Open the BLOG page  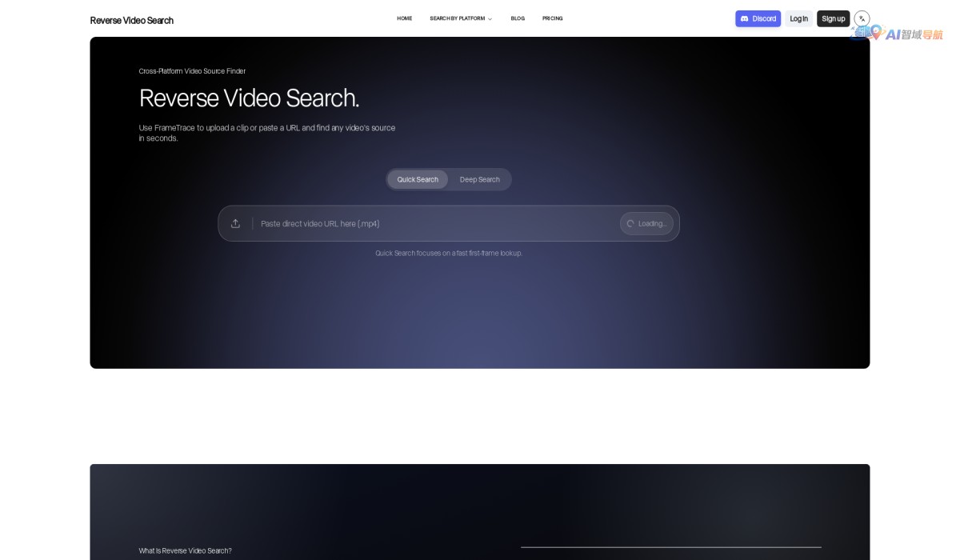518,18
